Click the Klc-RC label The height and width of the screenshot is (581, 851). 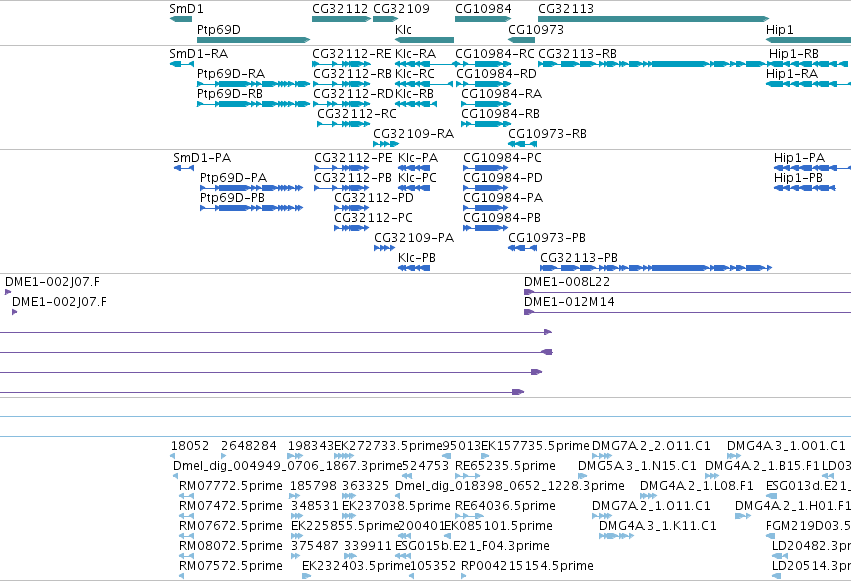point(415,74)
